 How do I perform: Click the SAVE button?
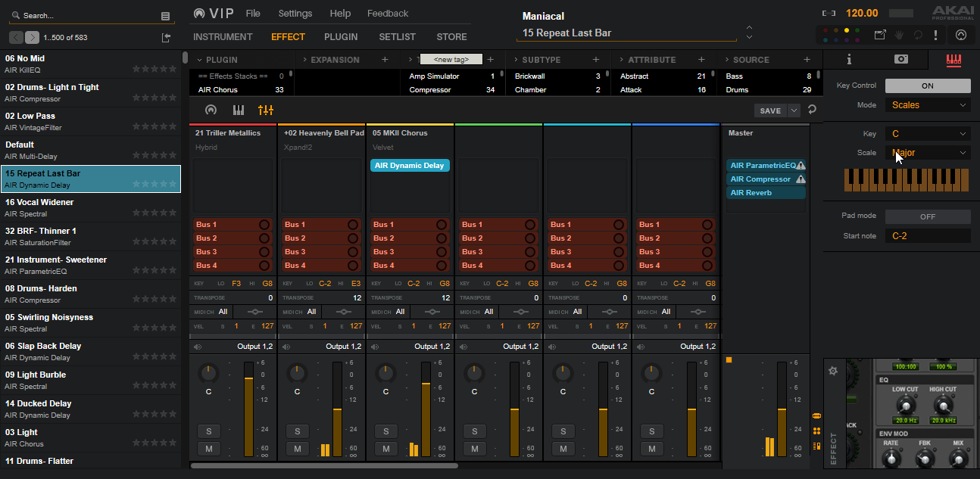[x=770, y=110]
